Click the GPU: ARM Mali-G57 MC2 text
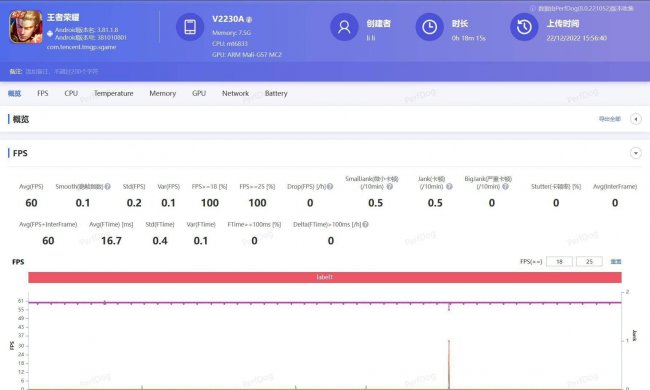 (247, 54)
